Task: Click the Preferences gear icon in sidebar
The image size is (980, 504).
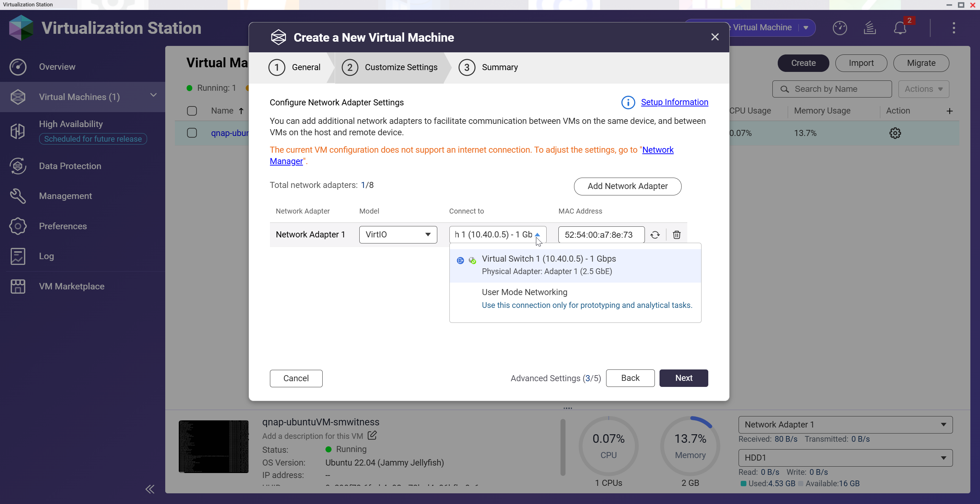Action: coord(18,226)
